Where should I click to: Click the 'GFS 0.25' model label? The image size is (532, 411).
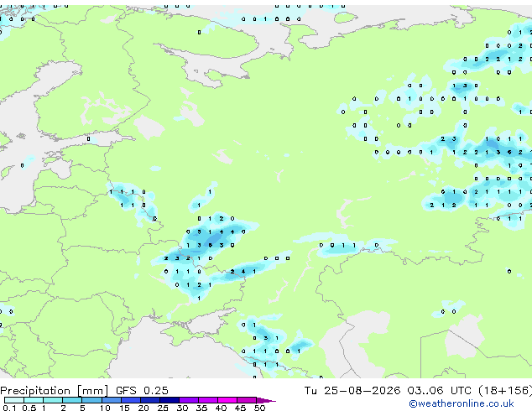pos(142,391)
